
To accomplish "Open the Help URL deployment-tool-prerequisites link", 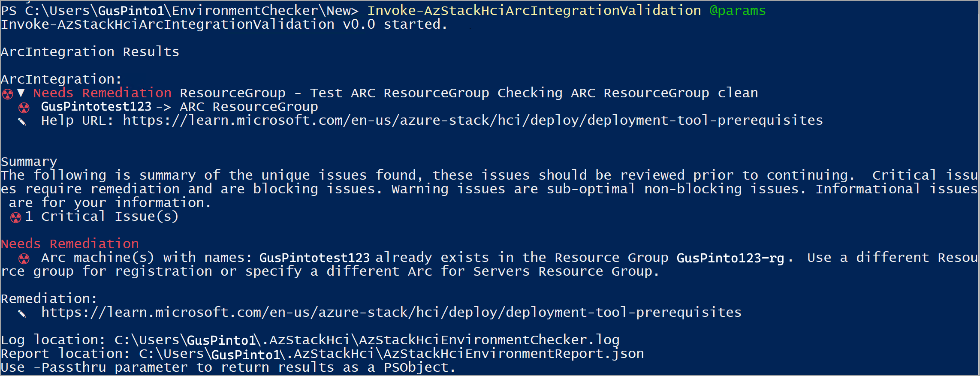I will [x=473, y=120].
